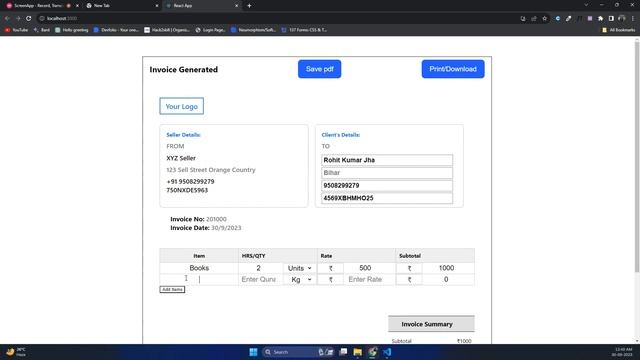Click the Enter Rate field in second row

[365, 280]
